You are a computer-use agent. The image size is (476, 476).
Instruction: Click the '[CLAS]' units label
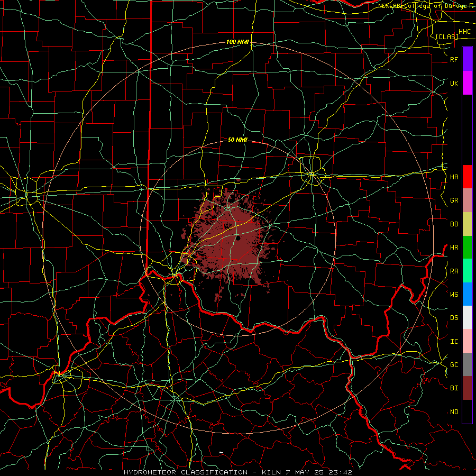pos(447,37)
